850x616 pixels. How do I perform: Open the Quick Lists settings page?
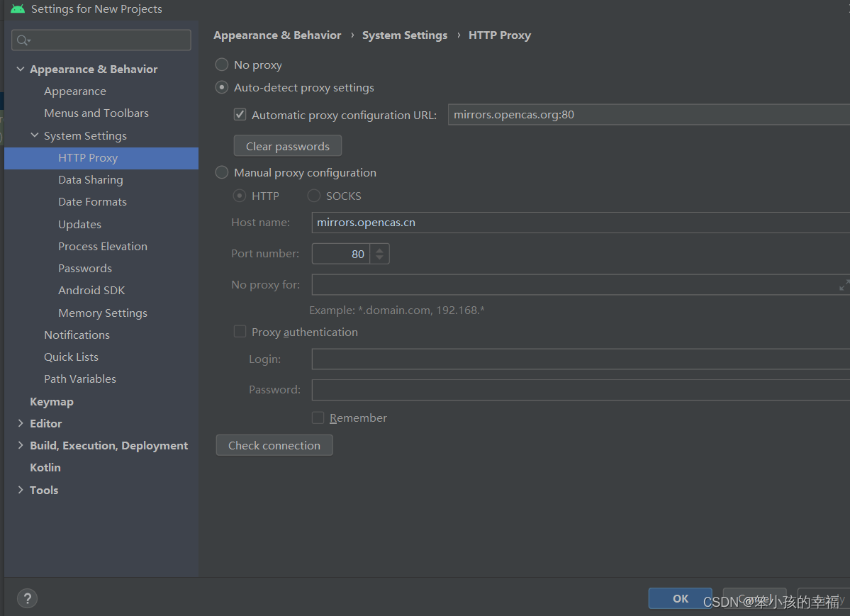(71, 357)
